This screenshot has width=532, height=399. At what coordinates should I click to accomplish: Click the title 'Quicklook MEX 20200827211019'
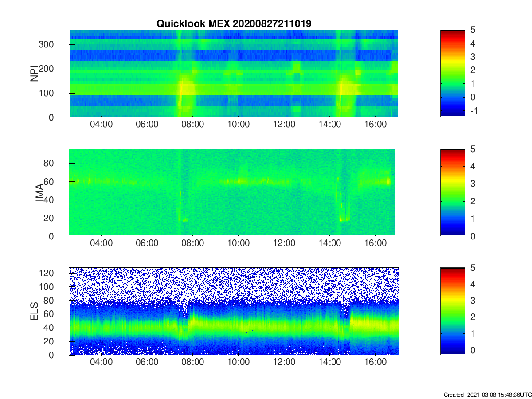pos(234,24)
